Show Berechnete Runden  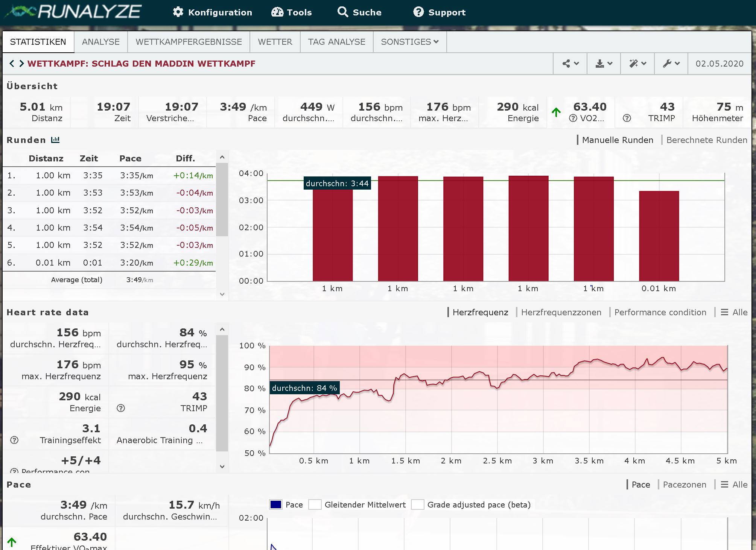tap(706, 140)
